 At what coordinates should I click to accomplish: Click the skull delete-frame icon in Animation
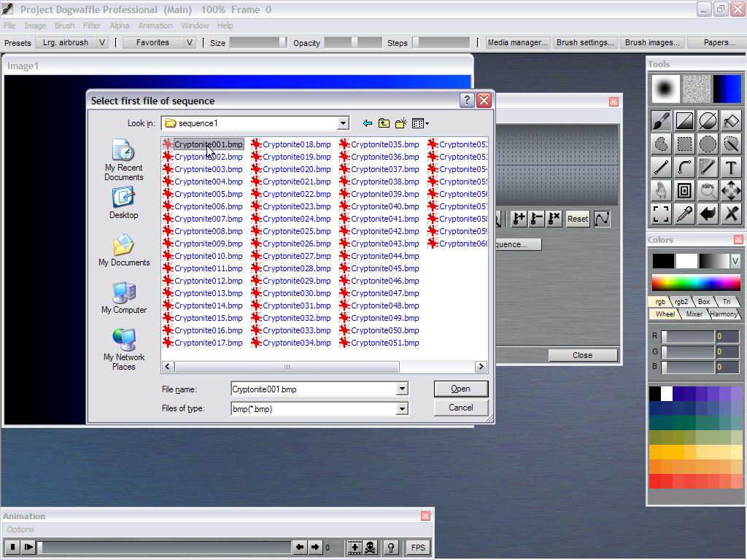coord(371,548)
